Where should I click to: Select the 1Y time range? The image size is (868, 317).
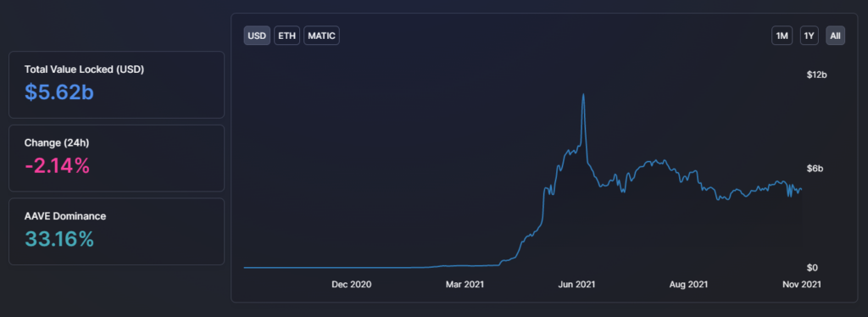click(810, 36)
